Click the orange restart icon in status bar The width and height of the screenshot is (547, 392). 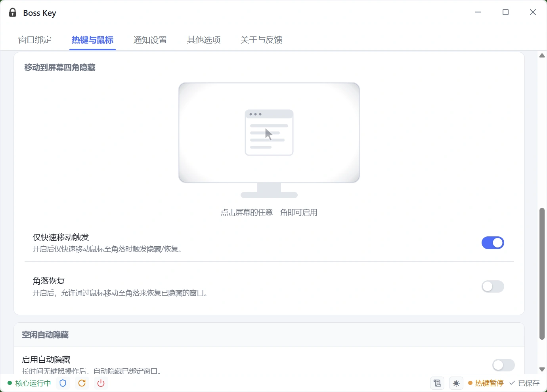tap(82, 383)
